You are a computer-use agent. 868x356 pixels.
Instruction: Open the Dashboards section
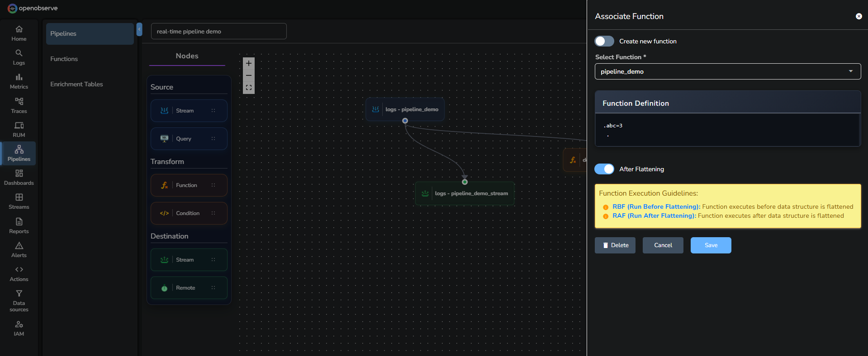tap(19, 177)
